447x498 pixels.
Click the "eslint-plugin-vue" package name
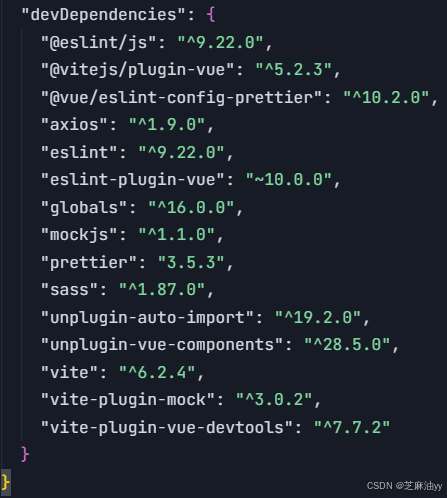pos(132,180)
